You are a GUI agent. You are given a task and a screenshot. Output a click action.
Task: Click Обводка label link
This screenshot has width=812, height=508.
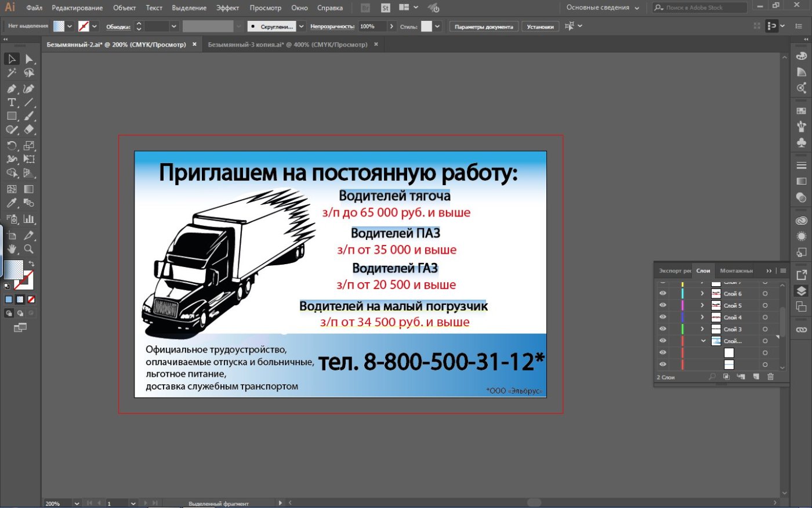coord(118,27)
